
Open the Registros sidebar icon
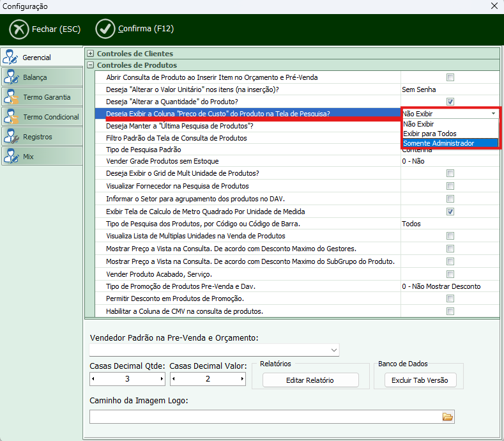coord(11,137)
